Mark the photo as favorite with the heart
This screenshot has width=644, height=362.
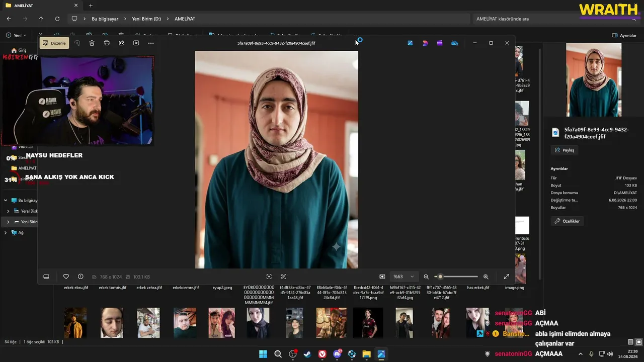pos(66,277)
